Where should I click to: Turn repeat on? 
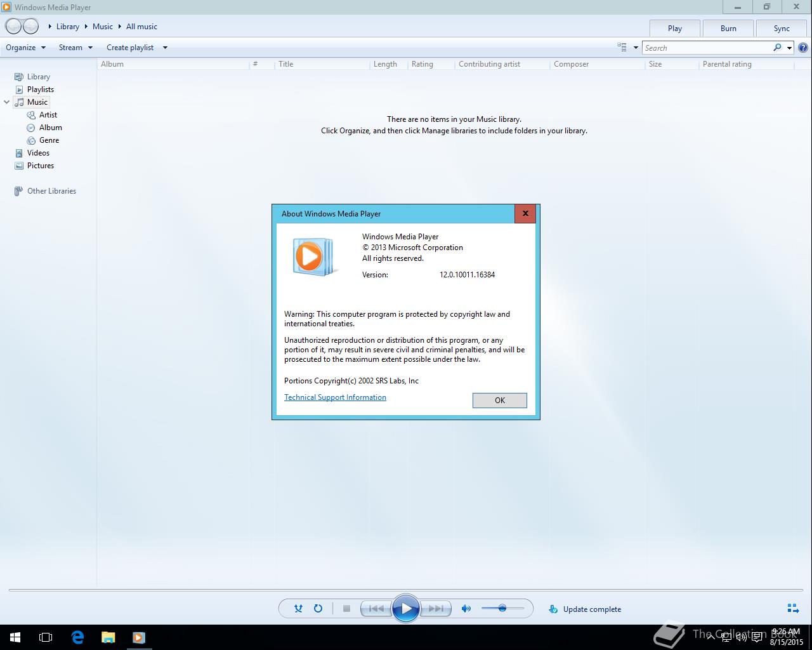click(318, 609)
